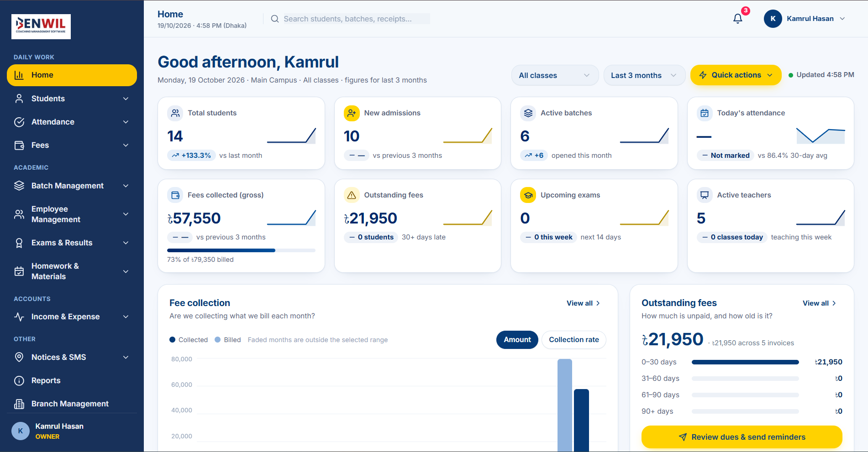Click the fees collected progress bar
Image resolution: width=868 pixels, height=452 pixels.
(241, 250)
